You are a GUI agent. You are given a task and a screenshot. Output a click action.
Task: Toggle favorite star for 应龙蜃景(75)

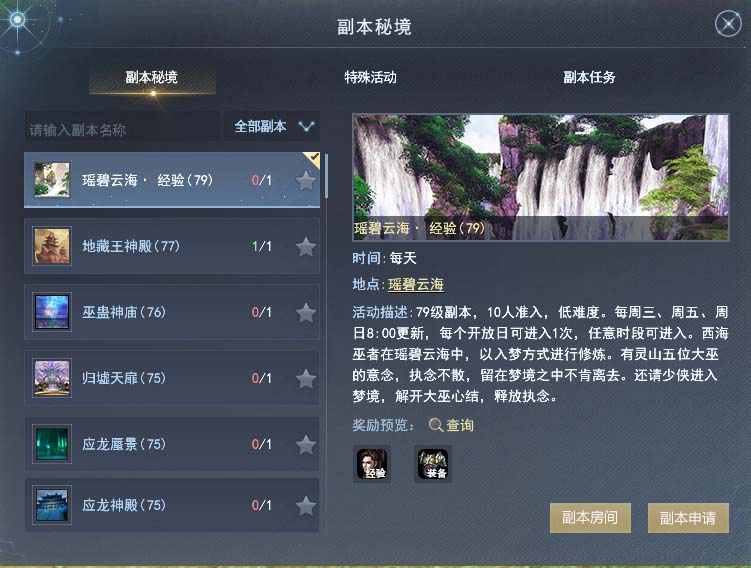click(306, 445)
